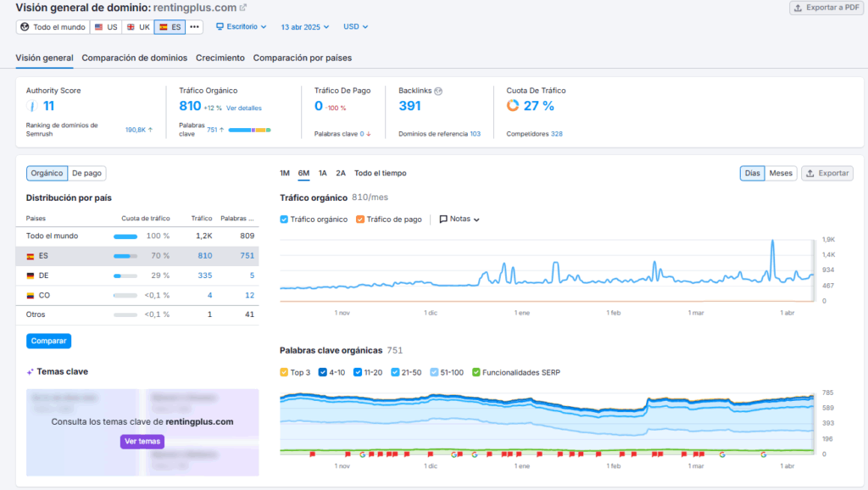
Task: Select the 1A time range option
Action: pyautogui.click(x=322, y=173)
